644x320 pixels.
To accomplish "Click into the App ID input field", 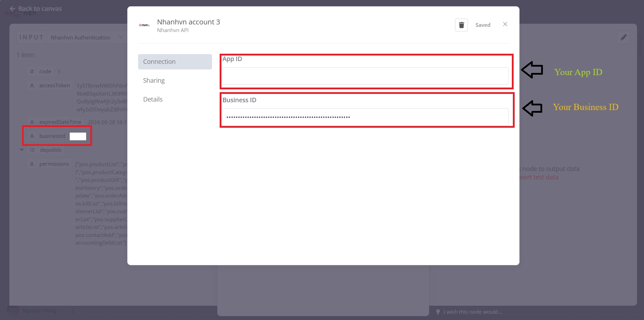I will [365, 76].
